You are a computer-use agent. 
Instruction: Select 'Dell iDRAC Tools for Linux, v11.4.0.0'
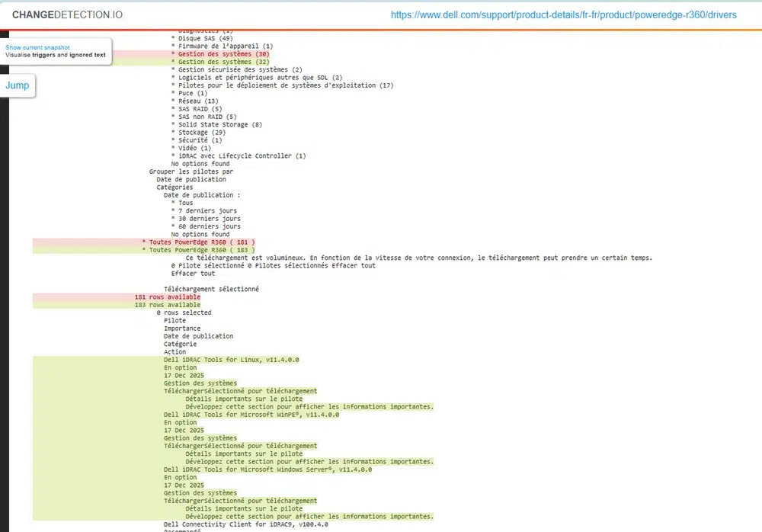pyautogui.click(x=232, y=360)
